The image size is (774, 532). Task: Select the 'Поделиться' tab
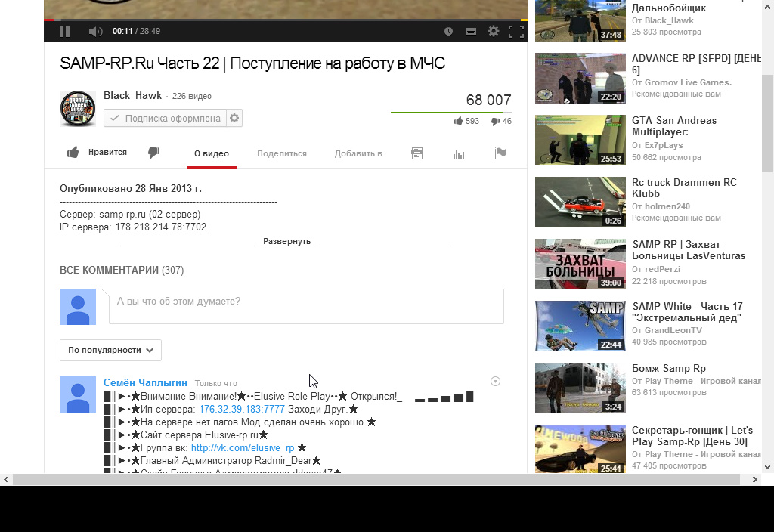pyautogui.click(x=282, y=153)
